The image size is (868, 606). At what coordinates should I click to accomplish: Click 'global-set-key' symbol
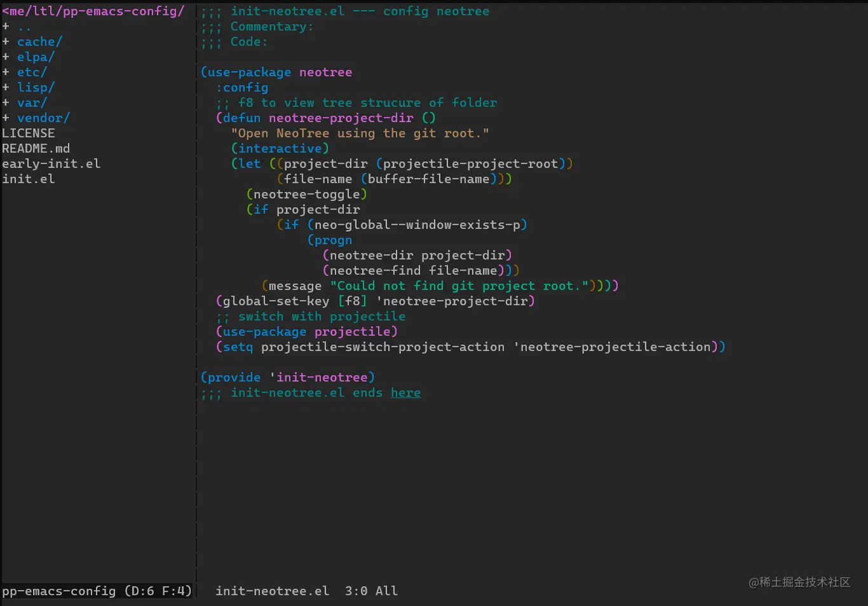tap(276, 301)
